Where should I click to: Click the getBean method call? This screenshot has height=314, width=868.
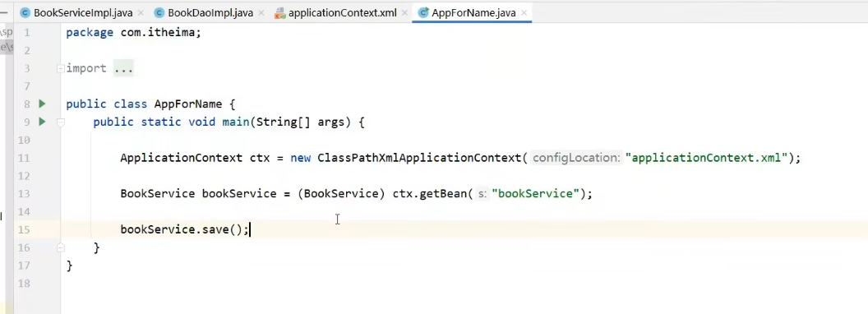click(443, 193)
